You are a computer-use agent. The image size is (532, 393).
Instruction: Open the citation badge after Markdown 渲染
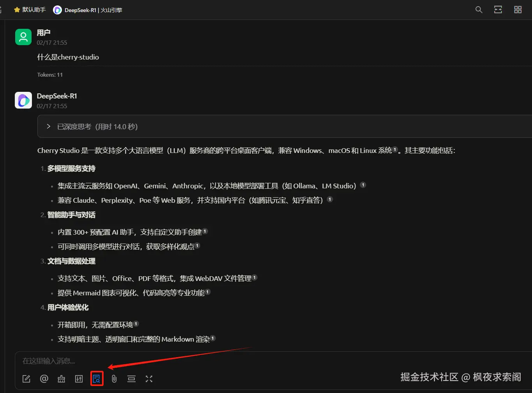click(x=213, y=338)
